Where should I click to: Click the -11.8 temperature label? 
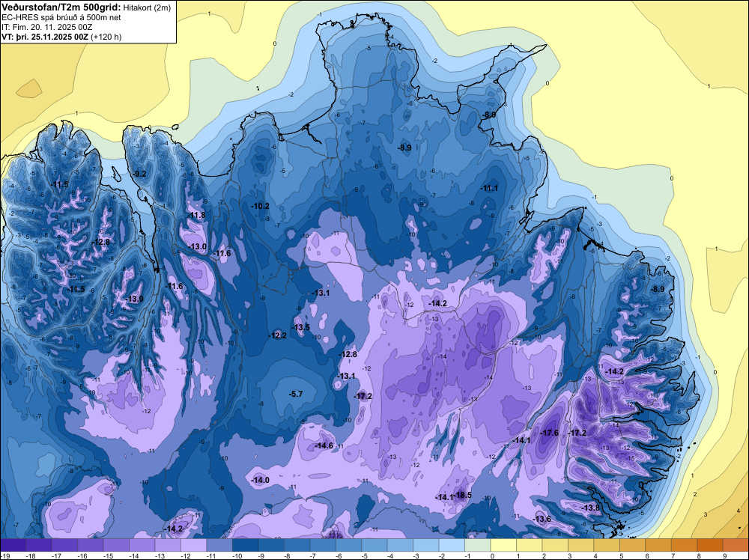coord(196,216)
